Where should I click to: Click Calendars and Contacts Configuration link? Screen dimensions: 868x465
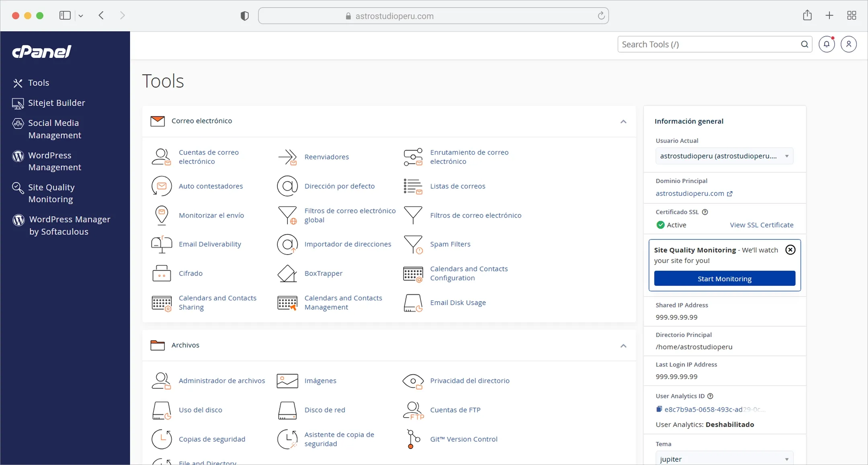tap(469, 273)
